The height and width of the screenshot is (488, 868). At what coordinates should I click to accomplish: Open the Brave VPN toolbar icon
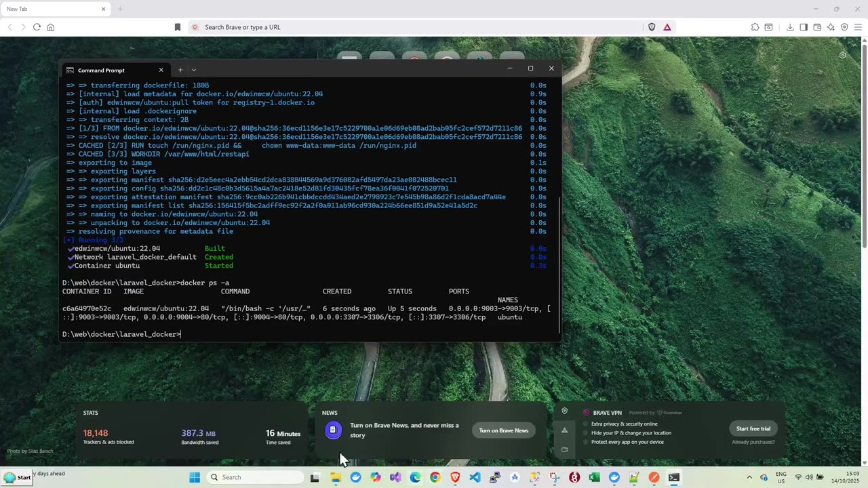844,27
